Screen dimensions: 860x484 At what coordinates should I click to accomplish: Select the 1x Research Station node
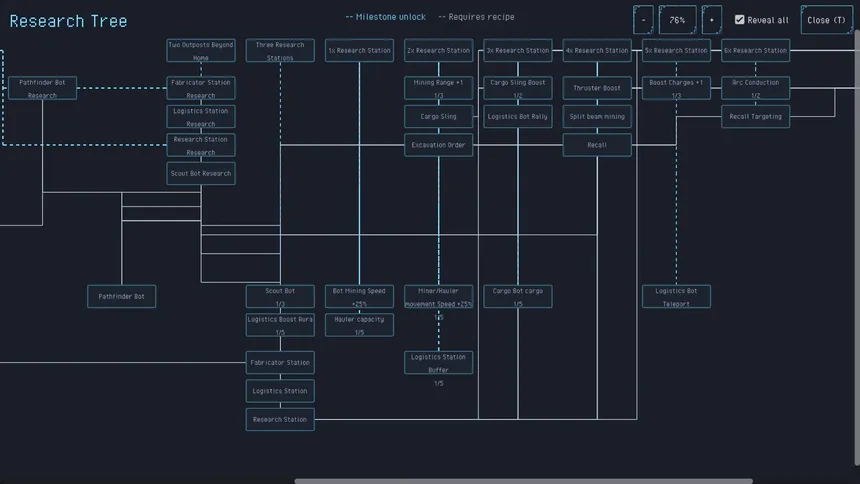coord(359,50)
